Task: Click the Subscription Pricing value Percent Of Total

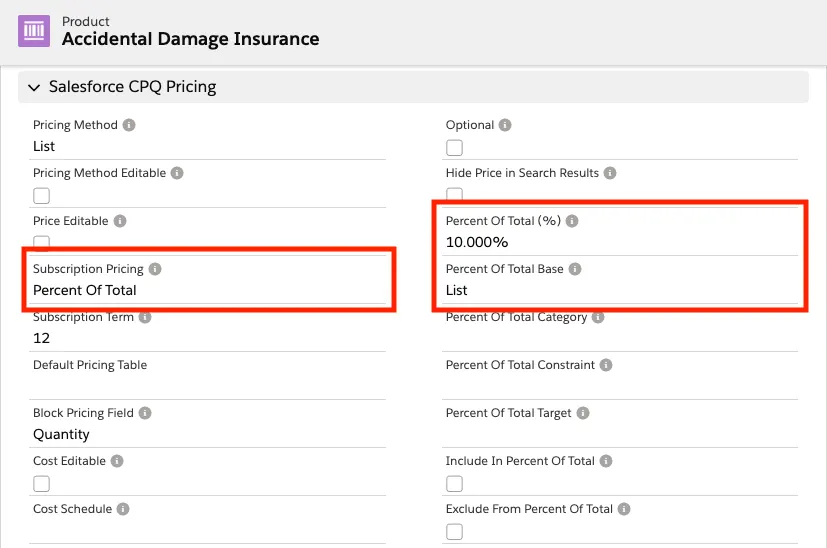Action: tap(85, 290)
